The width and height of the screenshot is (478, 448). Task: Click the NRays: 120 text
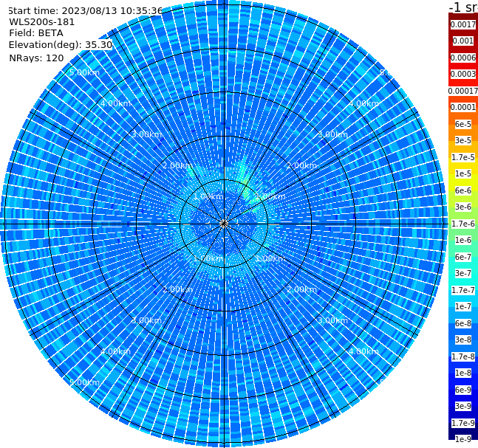click(x=36, y=58)
